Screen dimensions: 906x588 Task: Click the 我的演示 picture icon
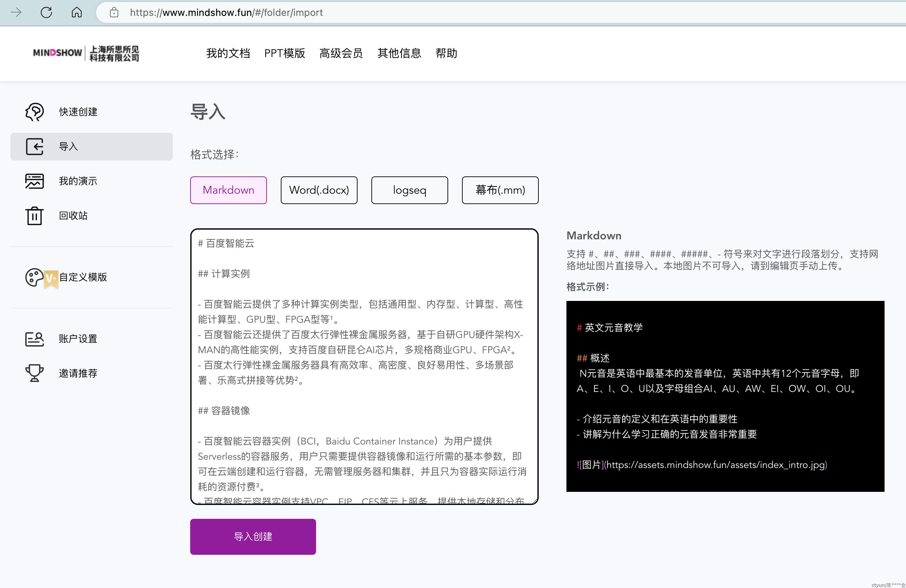(x=34, y=181)
